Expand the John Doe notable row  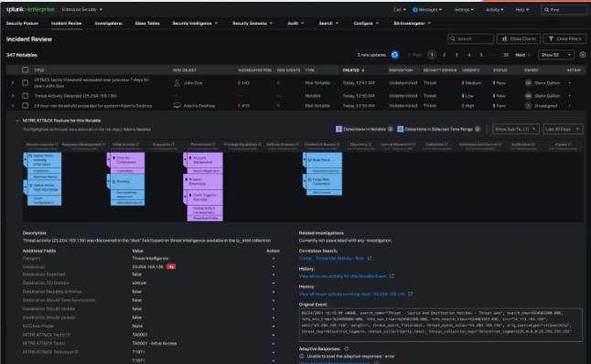(13, 83)
